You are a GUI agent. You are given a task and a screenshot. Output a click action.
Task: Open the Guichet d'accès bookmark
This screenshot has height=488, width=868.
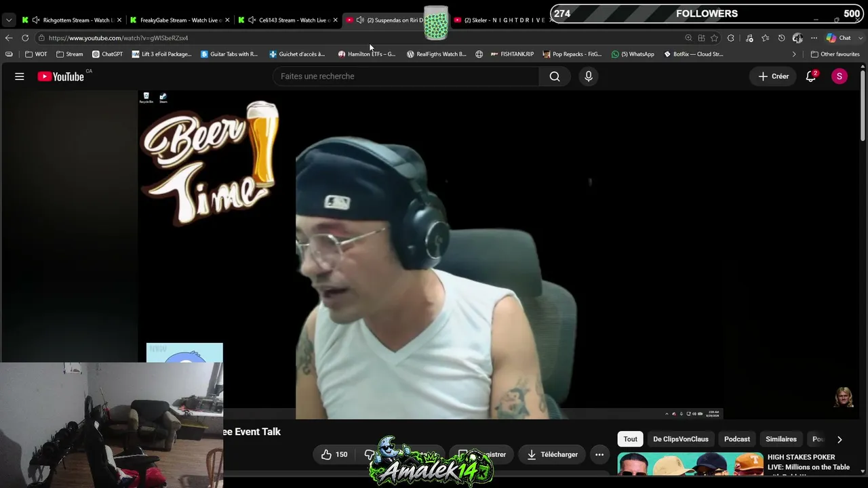click(x=297, y=54)
